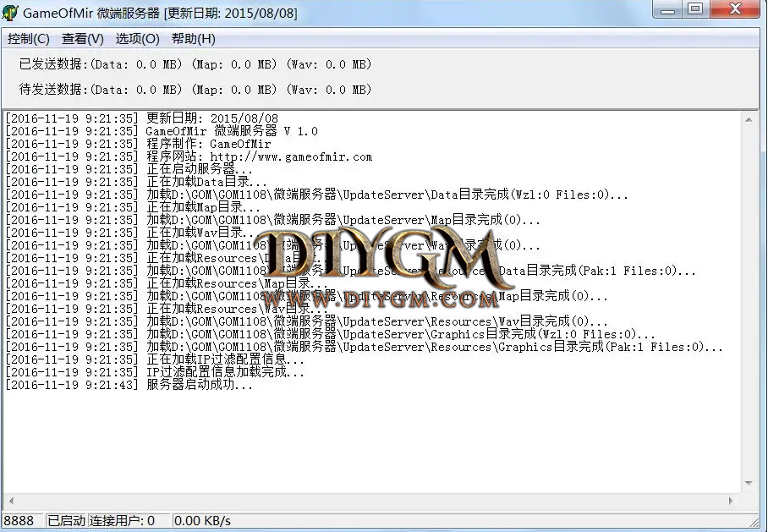Click the 已发送数据 statistics line
This screenshot has height=532, width=768.
pos(195,64)
